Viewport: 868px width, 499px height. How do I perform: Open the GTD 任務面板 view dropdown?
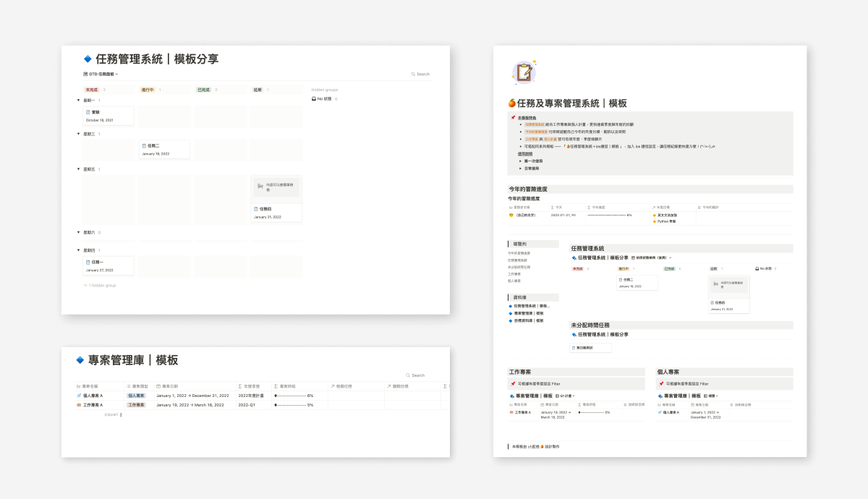[101, 74]
